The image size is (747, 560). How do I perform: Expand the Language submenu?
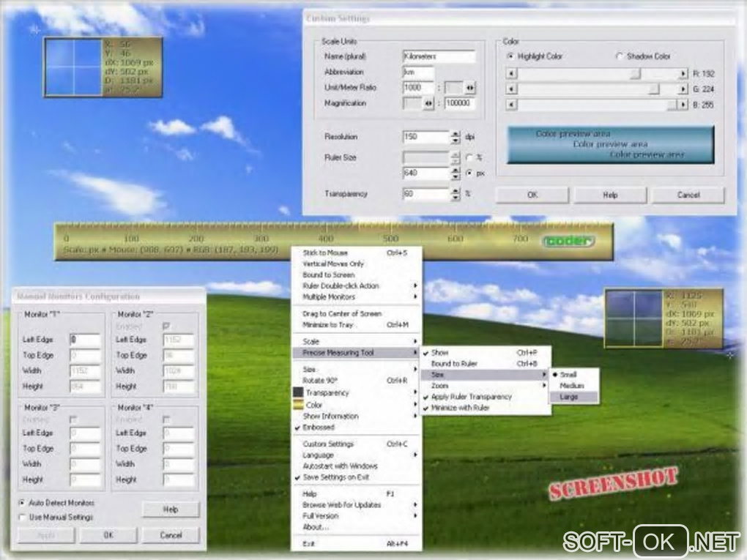357,455
